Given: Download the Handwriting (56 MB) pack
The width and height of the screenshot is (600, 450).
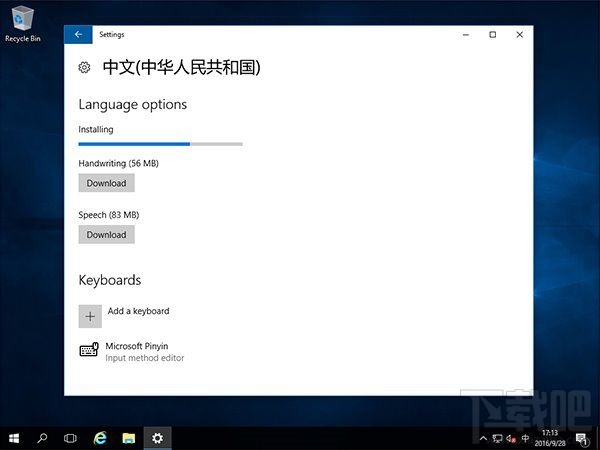Looking at the screenshot, I should pos(106,183).
